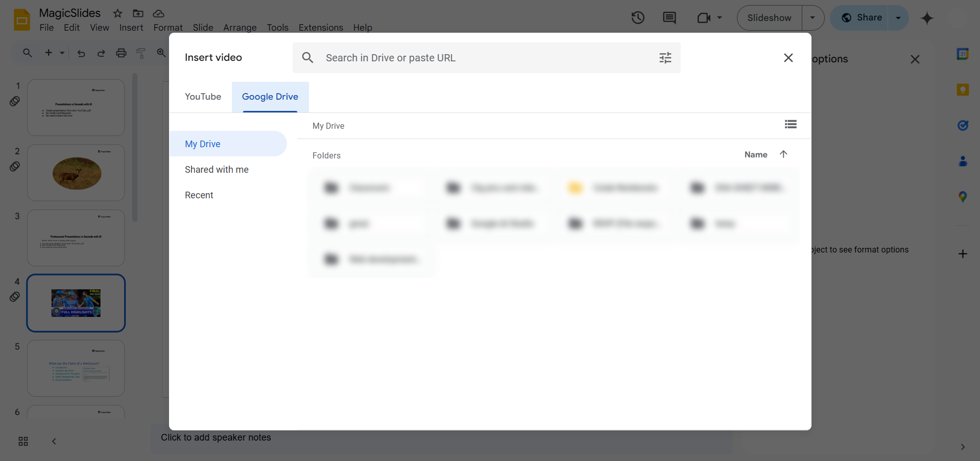
Task: Switch to list layout in My Drive
Action: pyautogui.click(x=791, y=124)
